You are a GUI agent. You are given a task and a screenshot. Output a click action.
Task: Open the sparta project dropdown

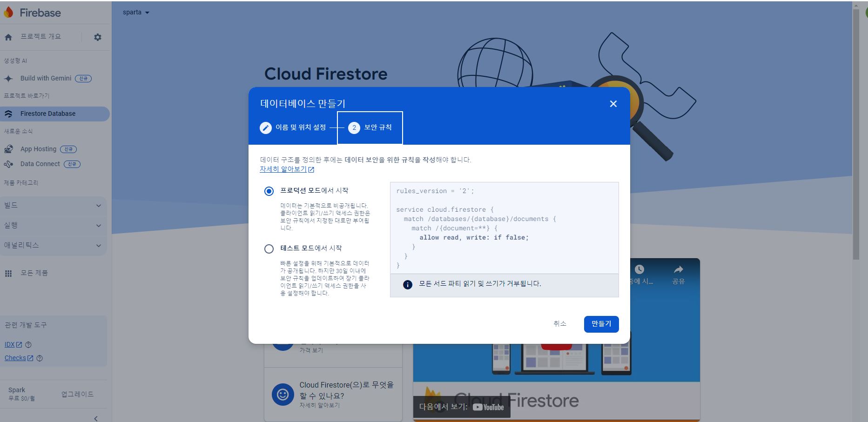pos(136,13)
